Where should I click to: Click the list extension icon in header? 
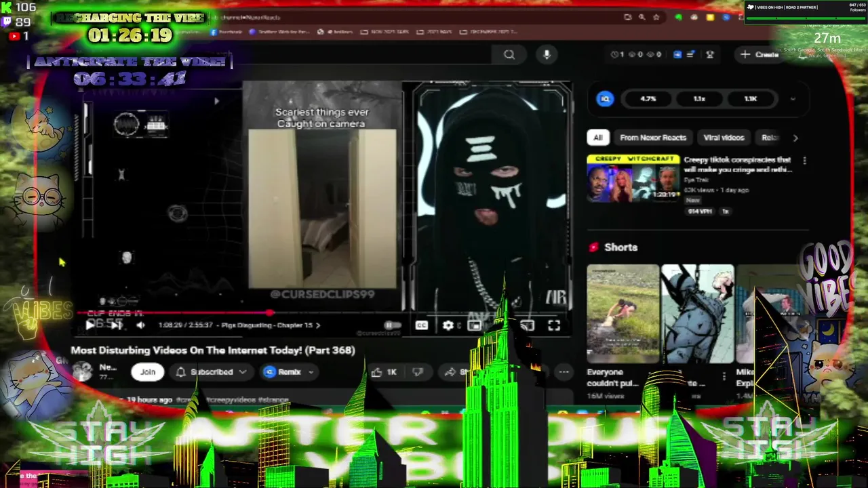(690, 54)
